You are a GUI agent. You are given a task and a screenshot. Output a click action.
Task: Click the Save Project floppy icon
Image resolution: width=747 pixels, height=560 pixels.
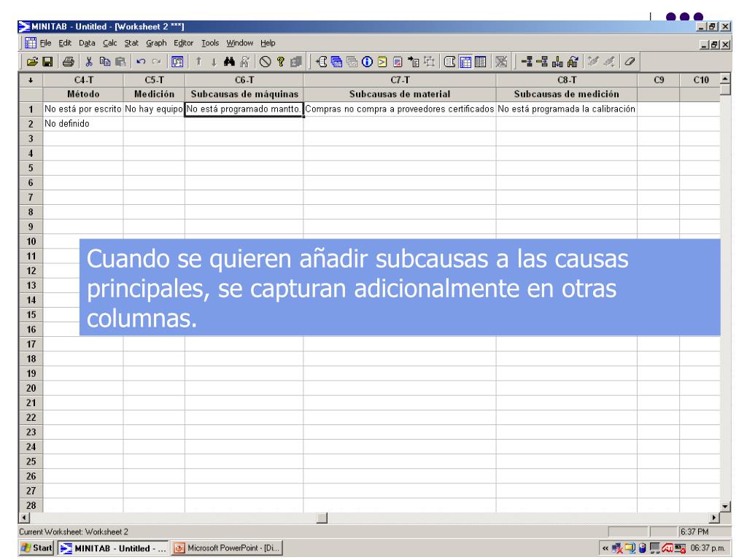tap(47, 61)
